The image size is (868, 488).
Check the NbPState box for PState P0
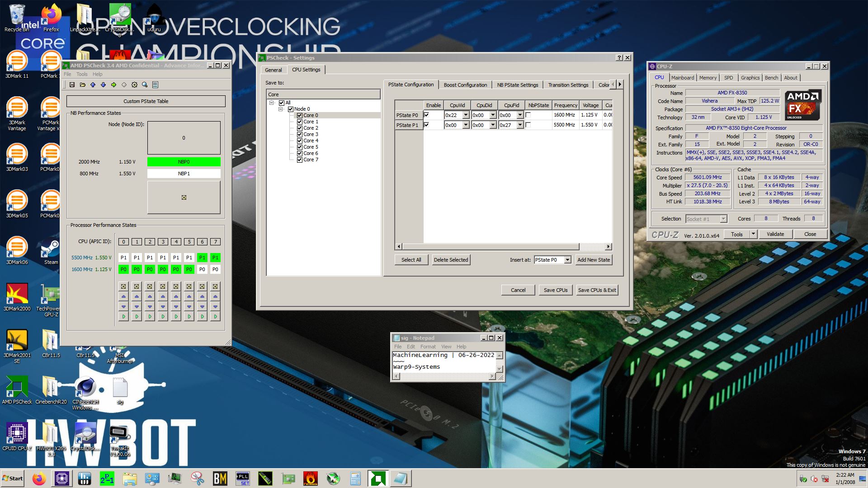point(528,115)
